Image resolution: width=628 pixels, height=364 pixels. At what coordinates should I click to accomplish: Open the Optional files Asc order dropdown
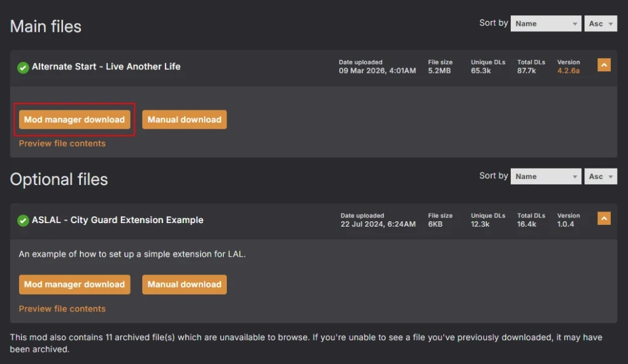[600, 176]
